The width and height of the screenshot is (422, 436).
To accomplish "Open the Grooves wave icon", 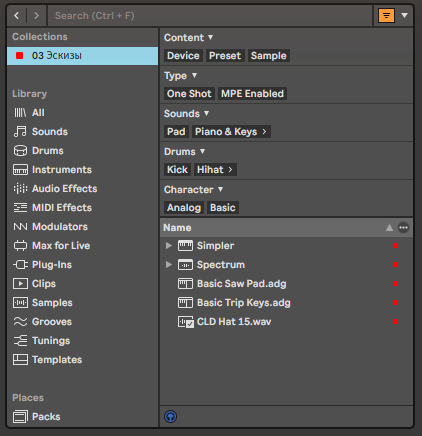I will (20, 322).
